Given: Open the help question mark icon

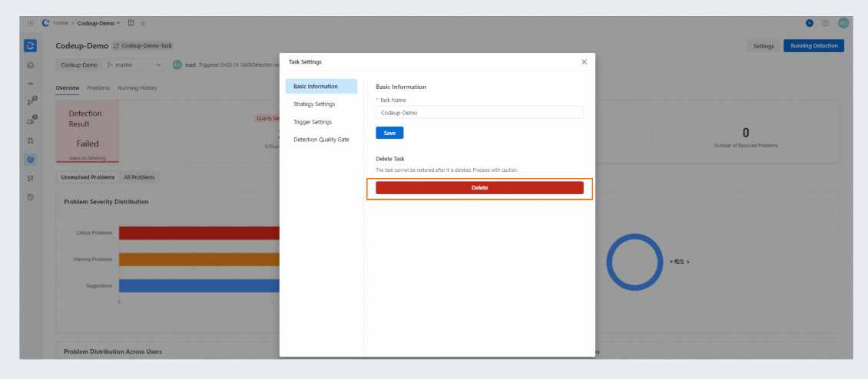Looking at the screenshot, I should (x=826, y=23).
